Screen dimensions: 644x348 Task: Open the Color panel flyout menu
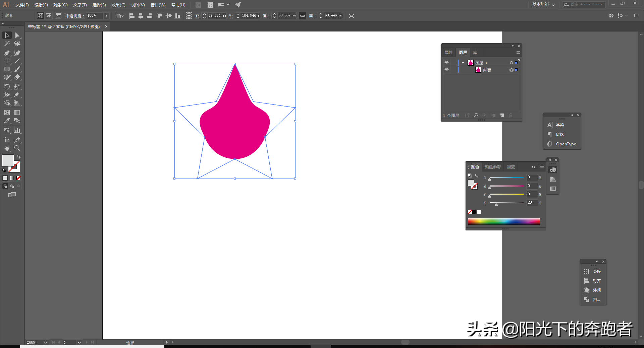(x=542, y=167)
